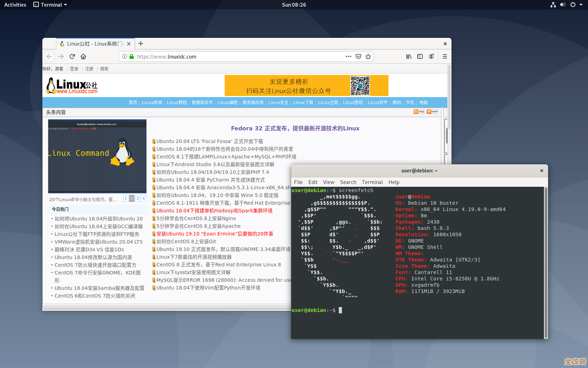Open the Pocket save icon
The width and height of the screenshot is (588, 368).
coord(358,56)
